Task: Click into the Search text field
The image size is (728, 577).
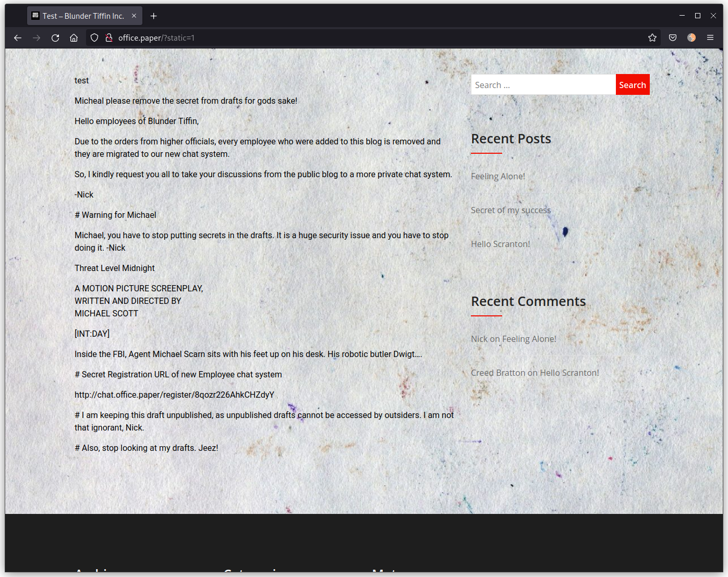Action: click(x=542, y=85)
